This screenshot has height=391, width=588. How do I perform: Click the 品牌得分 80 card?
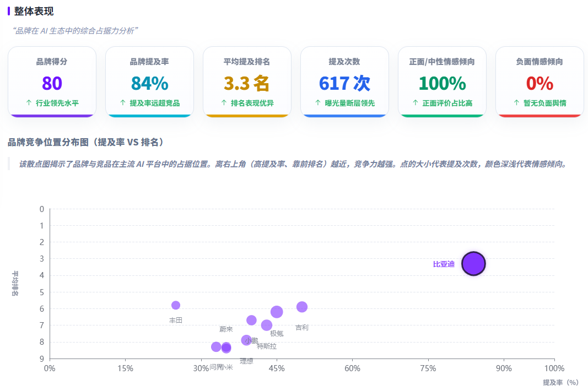pos(52,82)
